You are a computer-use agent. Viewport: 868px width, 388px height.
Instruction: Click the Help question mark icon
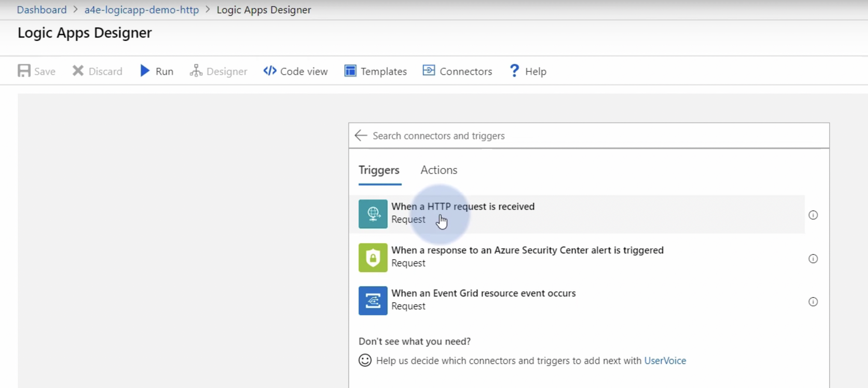click(514, 71)
